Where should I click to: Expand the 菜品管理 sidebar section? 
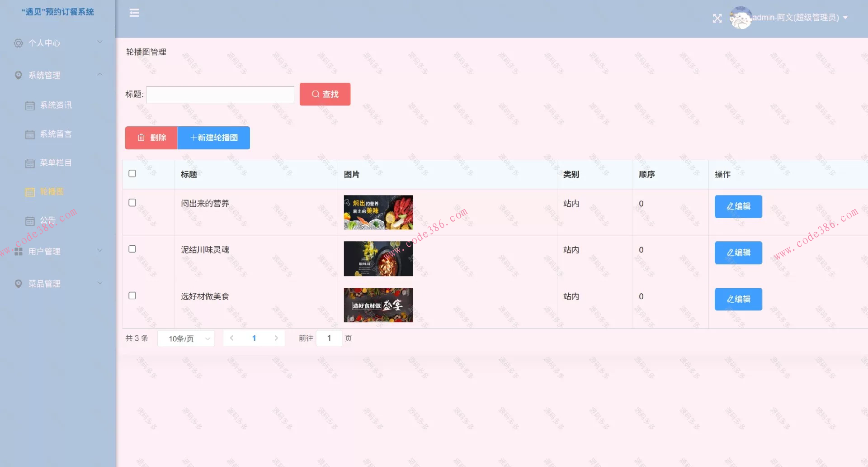pyautogui.click(x=44, y=284)
